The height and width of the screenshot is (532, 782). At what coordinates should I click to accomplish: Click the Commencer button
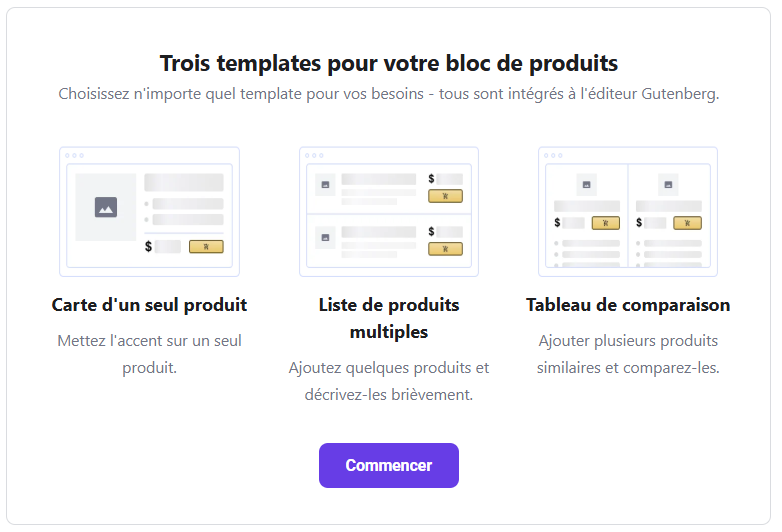click(388, 466)
